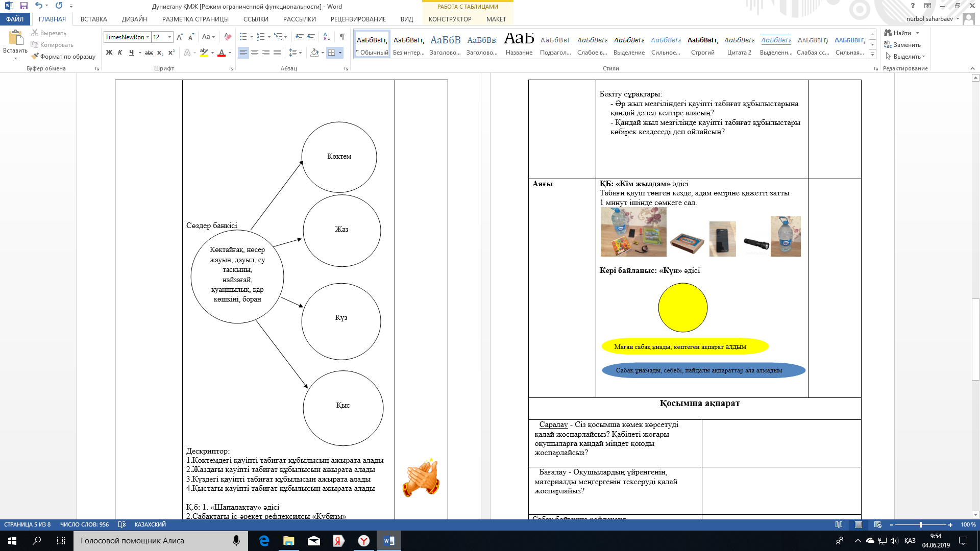The image size is (980, 551).
Task: Apply center text alignment
Action: [x=255, y=53]
